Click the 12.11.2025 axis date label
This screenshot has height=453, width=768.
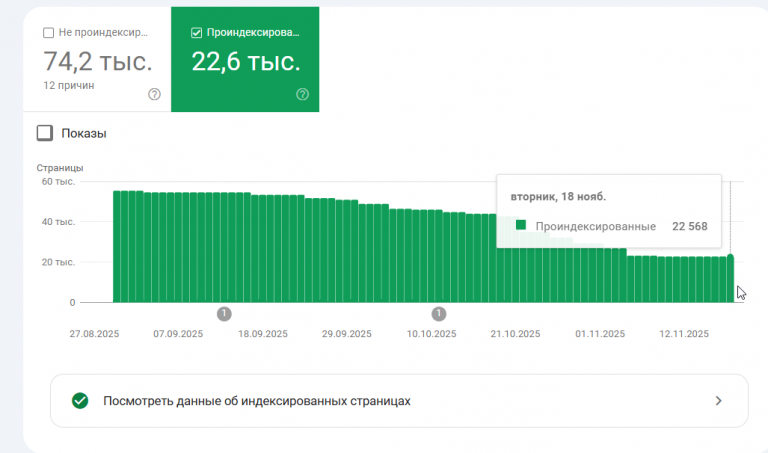[x=684, y=334]
